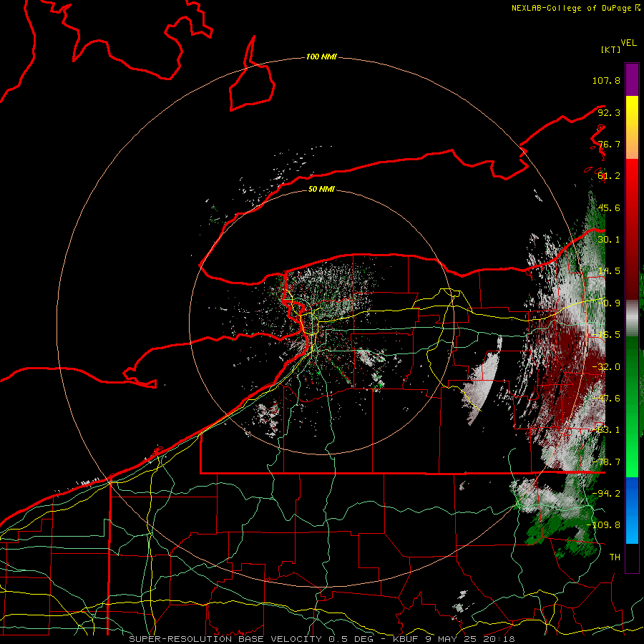Click the VEL legend title

(628, 43)
